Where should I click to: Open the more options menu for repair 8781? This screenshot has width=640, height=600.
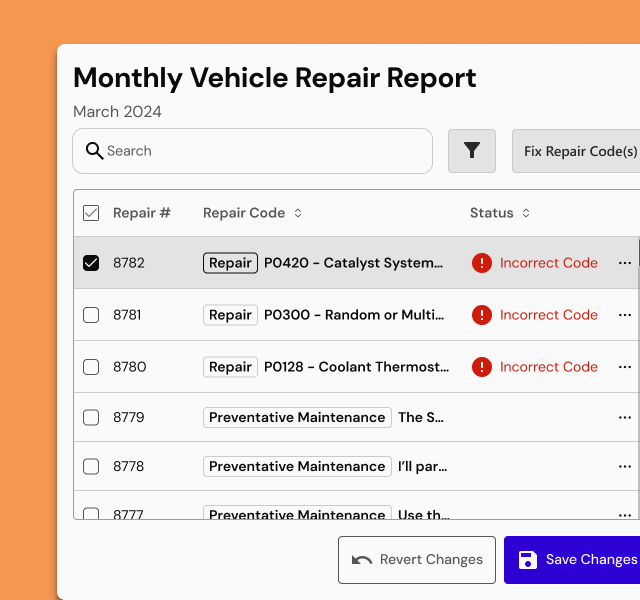[624, 315]
